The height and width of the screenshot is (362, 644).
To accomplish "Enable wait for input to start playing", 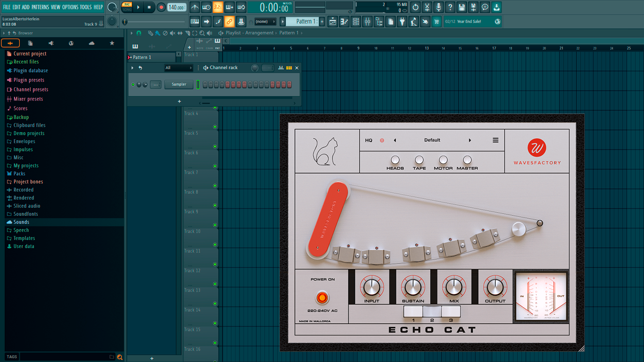I will [206, 7].
